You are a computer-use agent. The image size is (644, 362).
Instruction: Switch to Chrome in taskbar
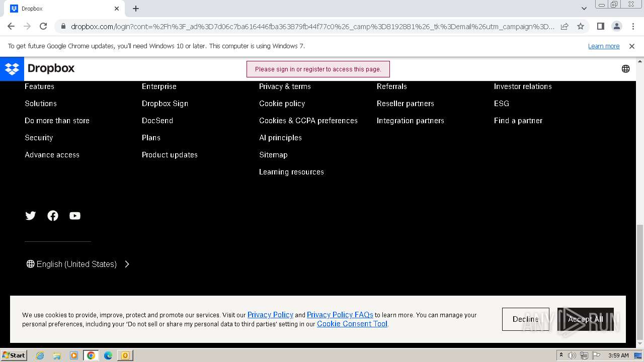pos(91,355)
